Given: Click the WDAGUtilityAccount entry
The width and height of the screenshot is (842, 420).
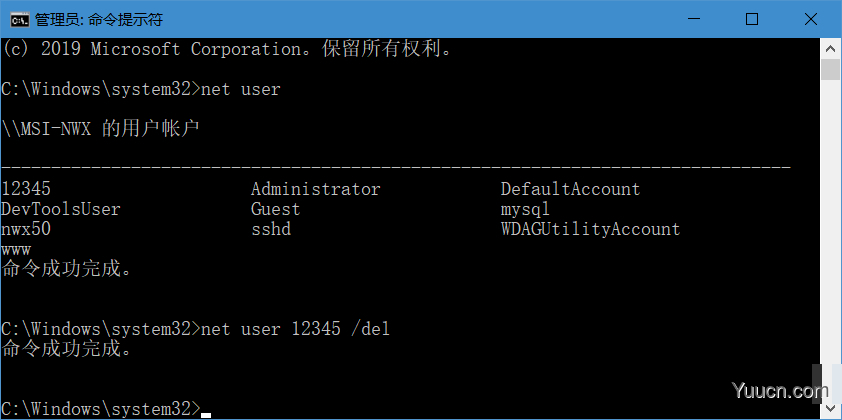Looking at the screenshot, I should (x=590, y=229).
